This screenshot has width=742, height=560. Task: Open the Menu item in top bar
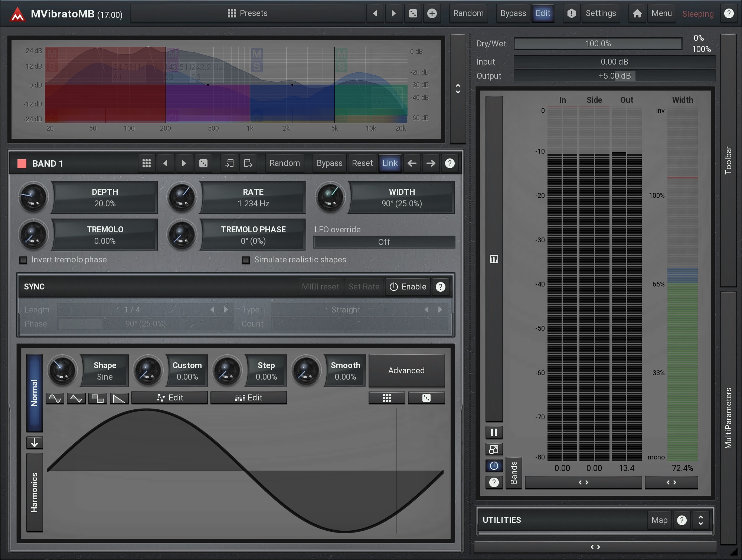661,14
